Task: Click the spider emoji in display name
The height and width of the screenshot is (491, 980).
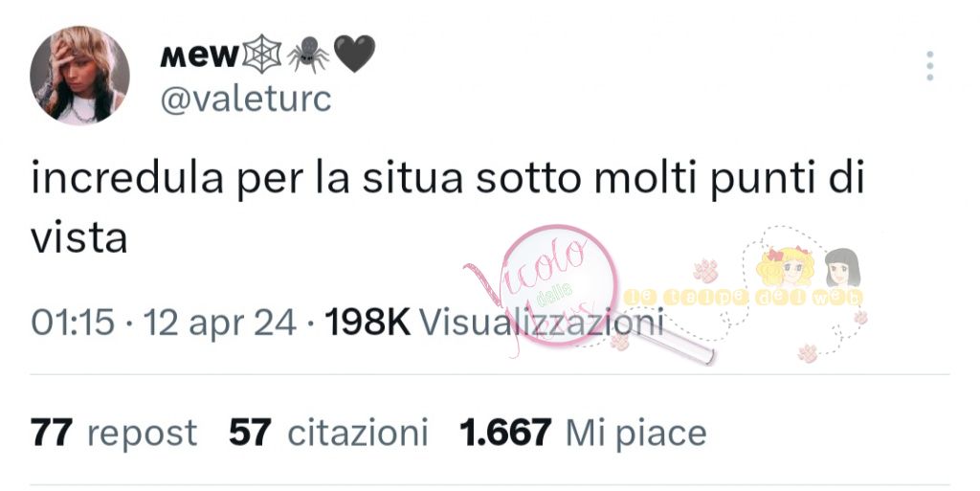Action: click(x=307, y=55)
